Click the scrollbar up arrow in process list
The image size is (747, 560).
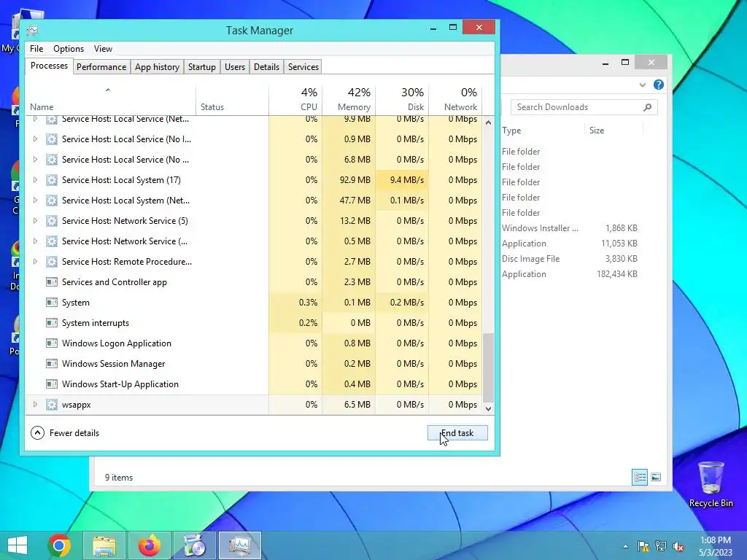tap(488, 122)
